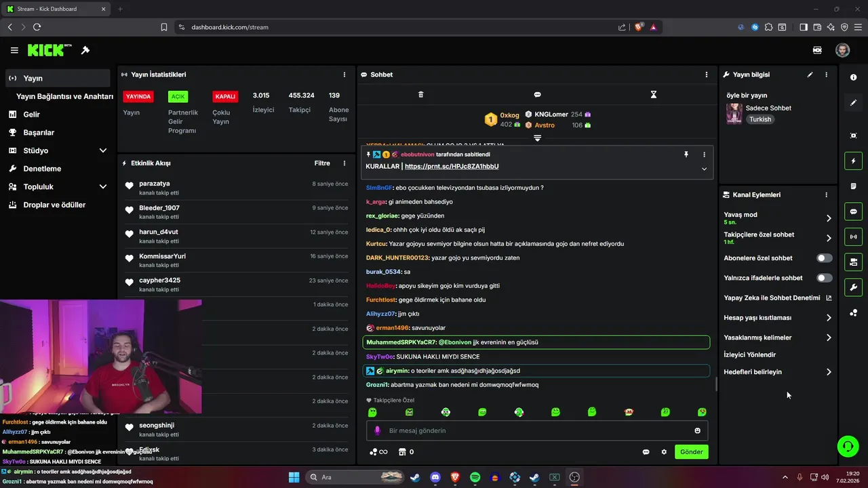The image size is (868, 488).
Task: Edit stream info with the Yayın bilgisi pencil
Action: click(810, 75)
